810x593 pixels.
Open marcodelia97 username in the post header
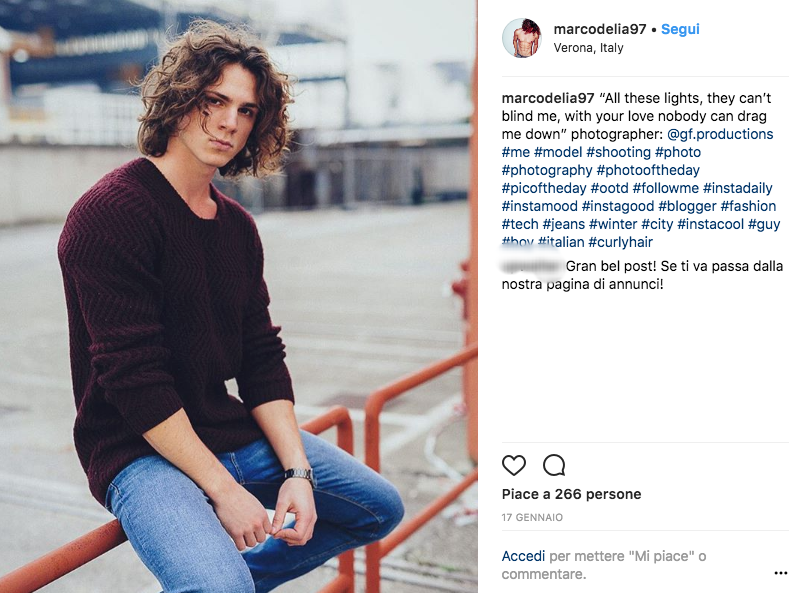pyautogui.click(x=599, y=30)
